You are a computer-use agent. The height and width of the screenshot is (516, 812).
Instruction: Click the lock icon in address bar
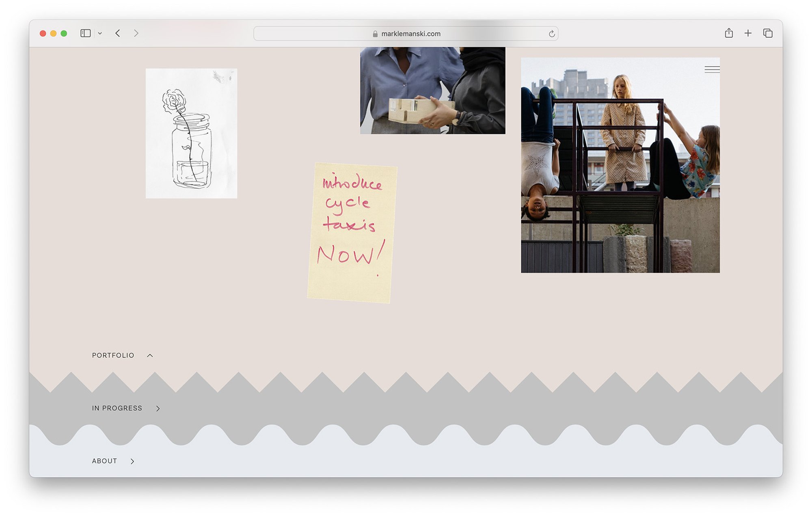[375, 34]
